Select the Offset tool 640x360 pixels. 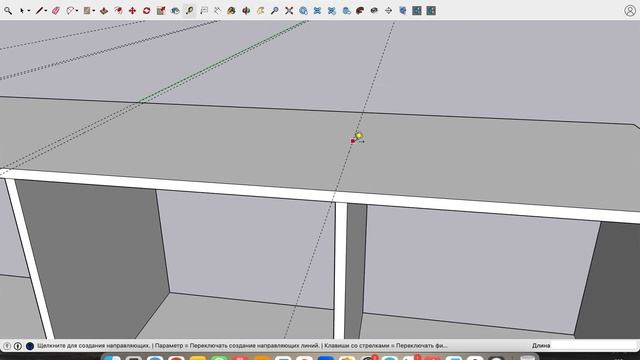(x=118, y=11)
